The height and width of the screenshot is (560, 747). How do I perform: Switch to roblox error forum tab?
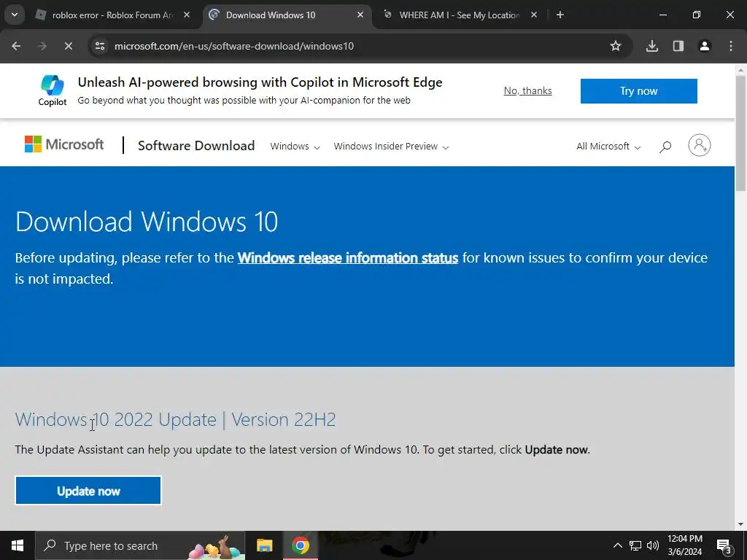coord(113,15)
